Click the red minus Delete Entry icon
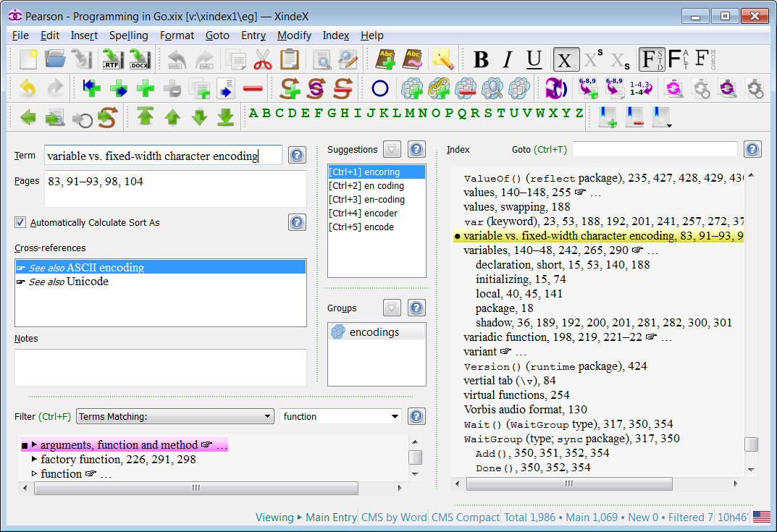Screen dimensions: 777x532 tap(253, 88)
